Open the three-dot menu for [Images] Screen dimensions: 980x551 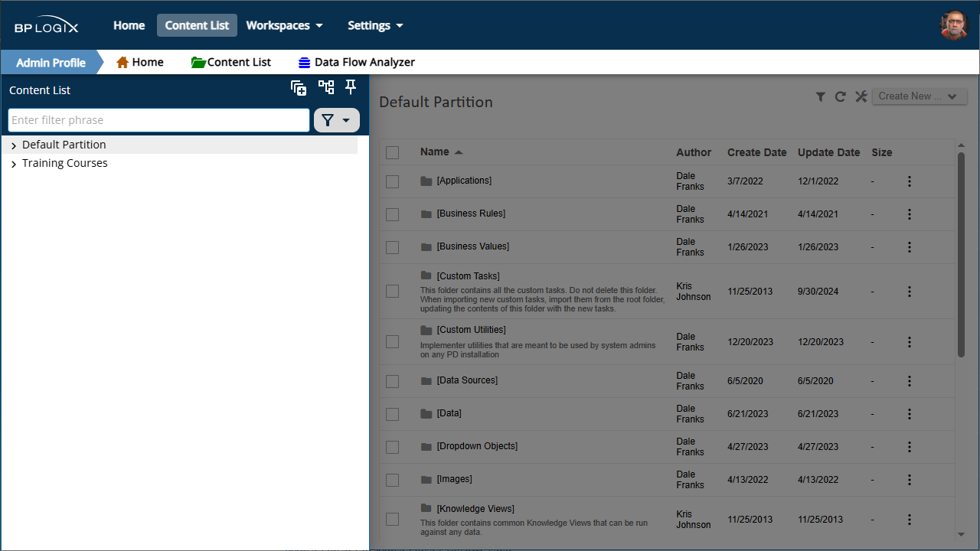910,480
